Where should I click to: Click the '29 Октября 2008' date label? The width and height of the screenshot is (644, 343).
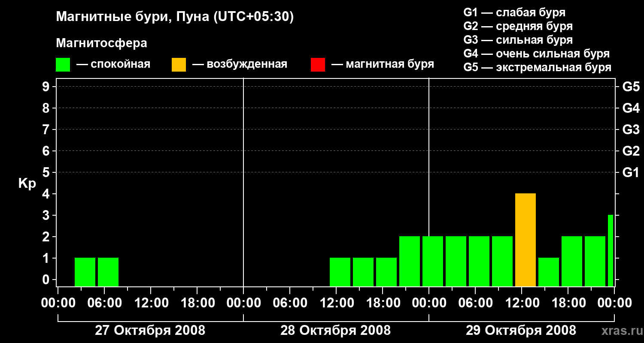point(521,331)
